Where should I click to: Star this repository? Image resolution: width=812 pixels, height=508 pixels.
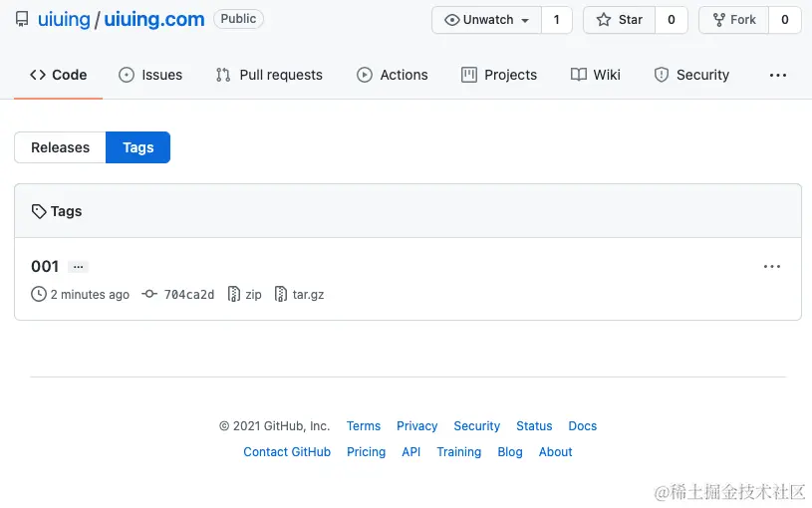coord(620,20)
